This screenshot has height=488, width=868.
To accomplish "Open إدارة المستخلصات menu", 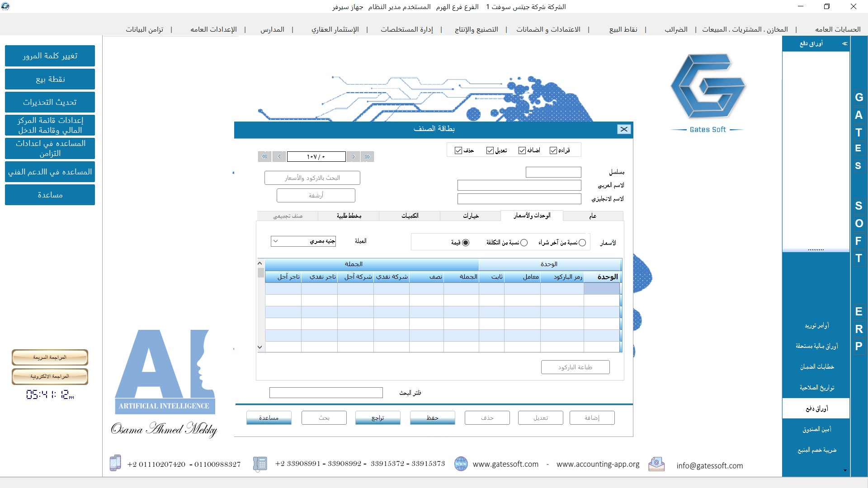I will 407,29.
